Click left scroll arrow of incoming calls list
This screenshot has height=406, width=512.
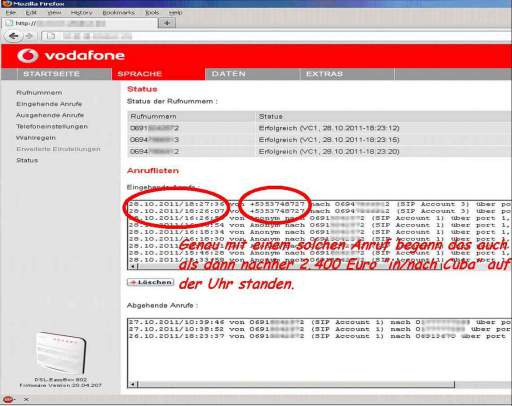[133, 266]
